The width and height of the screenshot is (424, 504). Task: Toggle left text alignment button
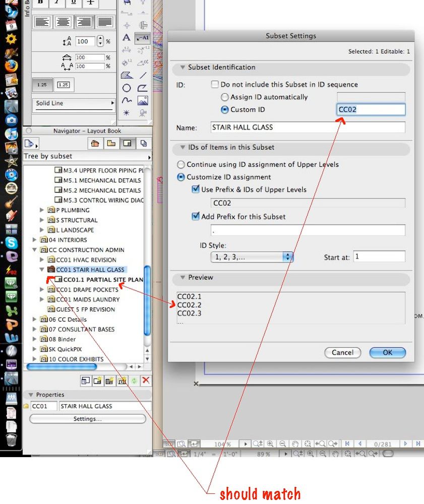(42, 22)
